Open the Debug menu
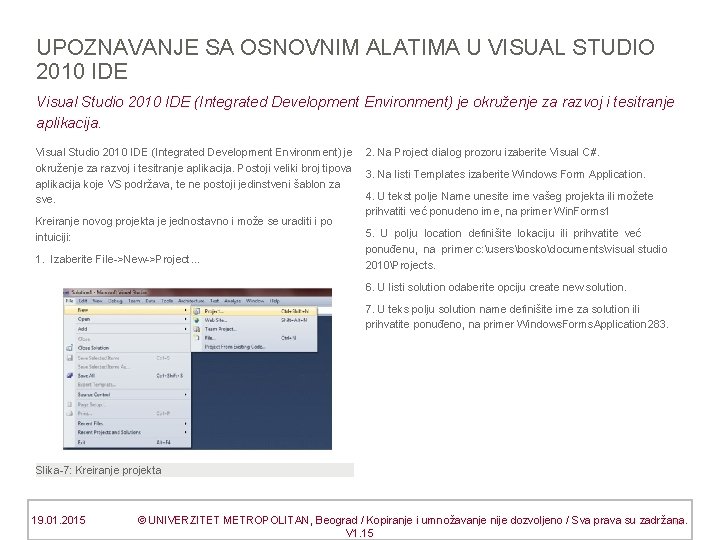 (x=115, y=301)
